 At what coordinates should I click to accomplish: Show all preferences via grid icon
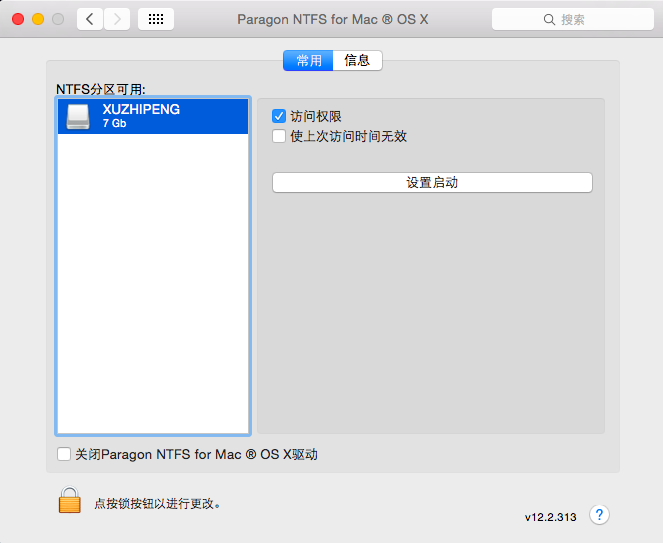(155, 19)
